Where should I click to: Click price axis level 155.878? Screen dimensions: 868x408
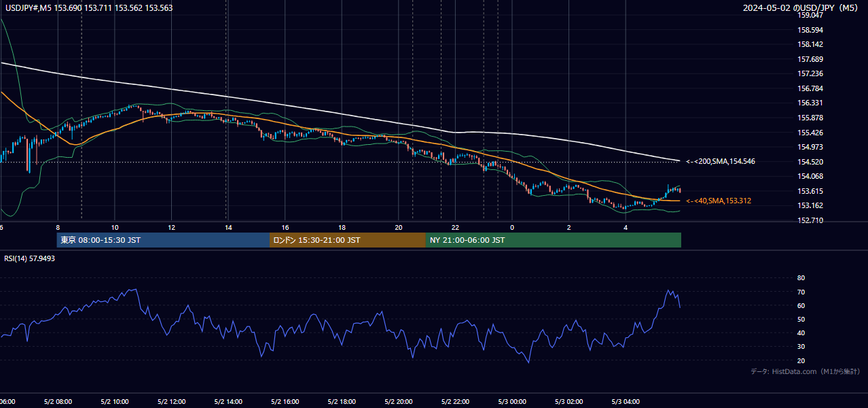[811, 118]
